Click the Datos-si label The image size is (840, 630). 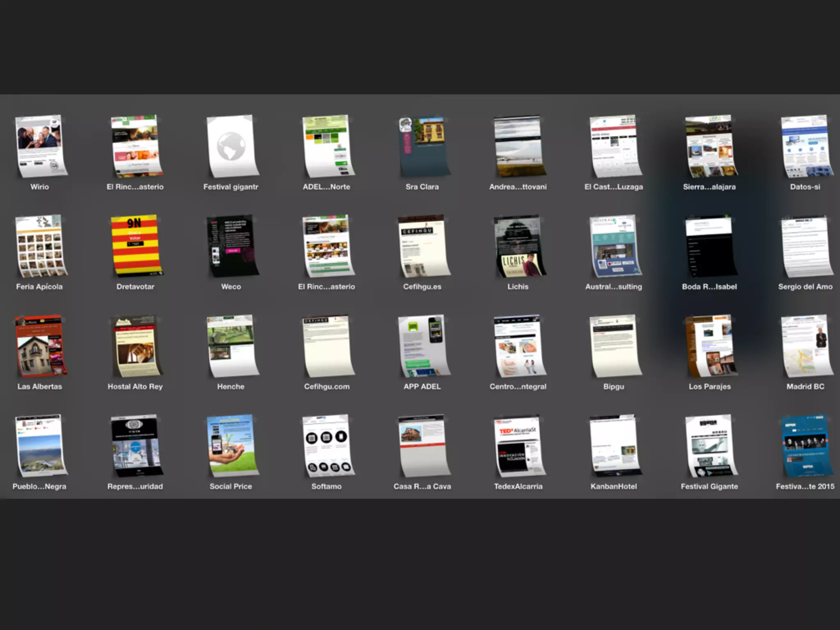pyautogui.click(x=805, y=187)
